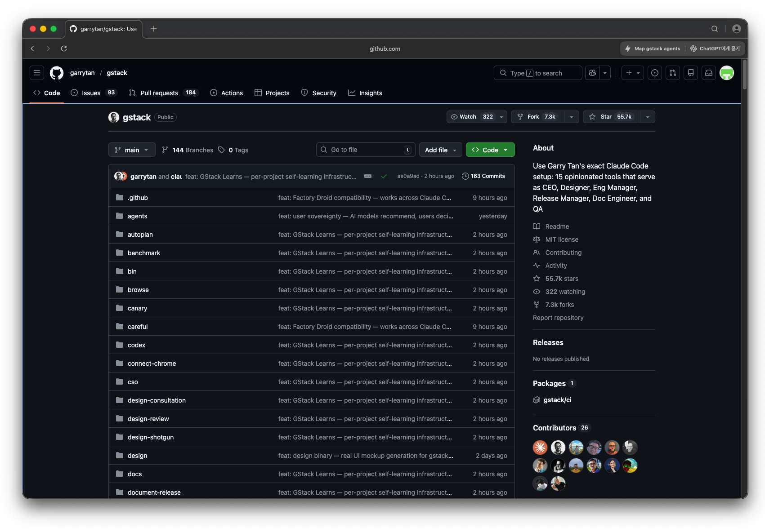Open the garrytan owner link in breadcrumb
The image size is (765, 532).
pos(82,73)
